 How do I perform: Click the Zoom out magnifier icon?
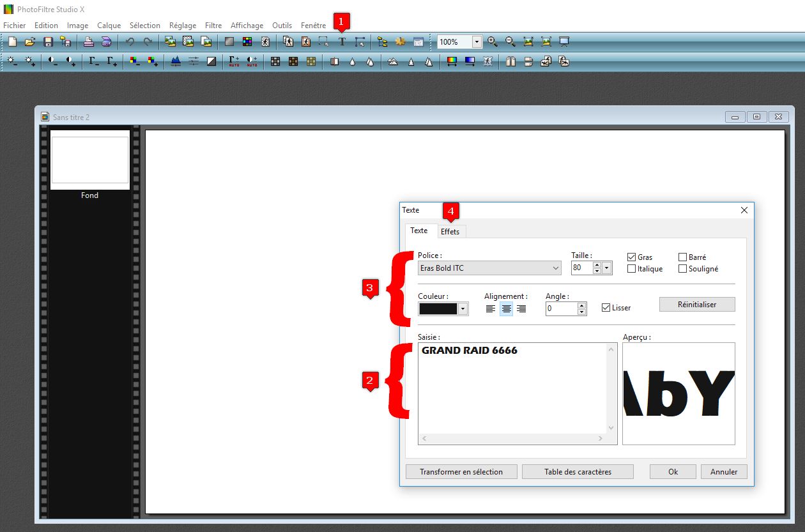[x=510, y=42]
